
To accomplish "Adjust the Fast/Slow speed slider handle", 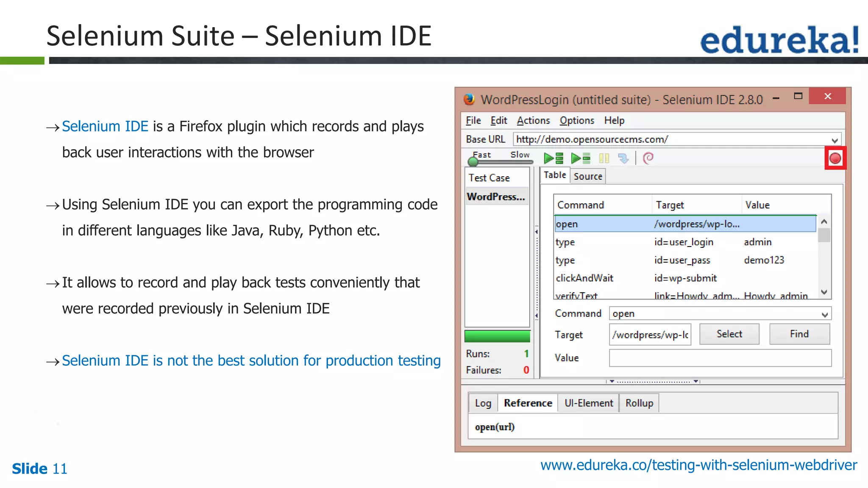I will (x=473, y=161).
